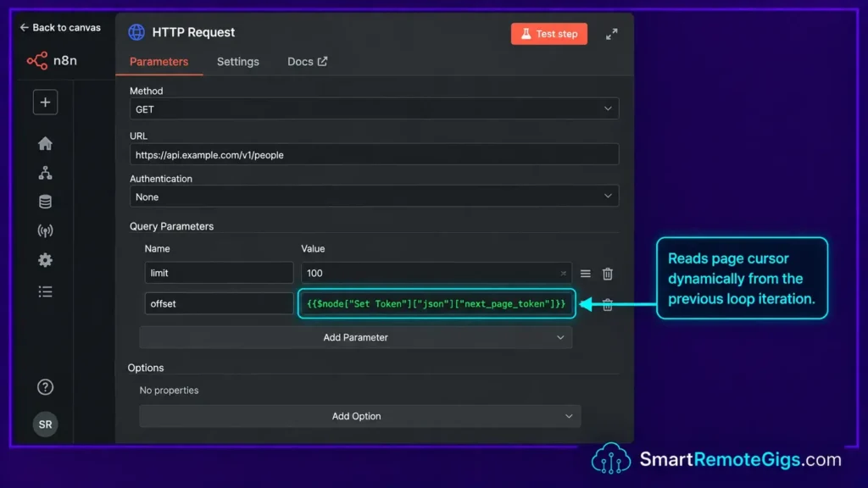Clear the 100 value with x
The image size is (868, 488).
563,274
